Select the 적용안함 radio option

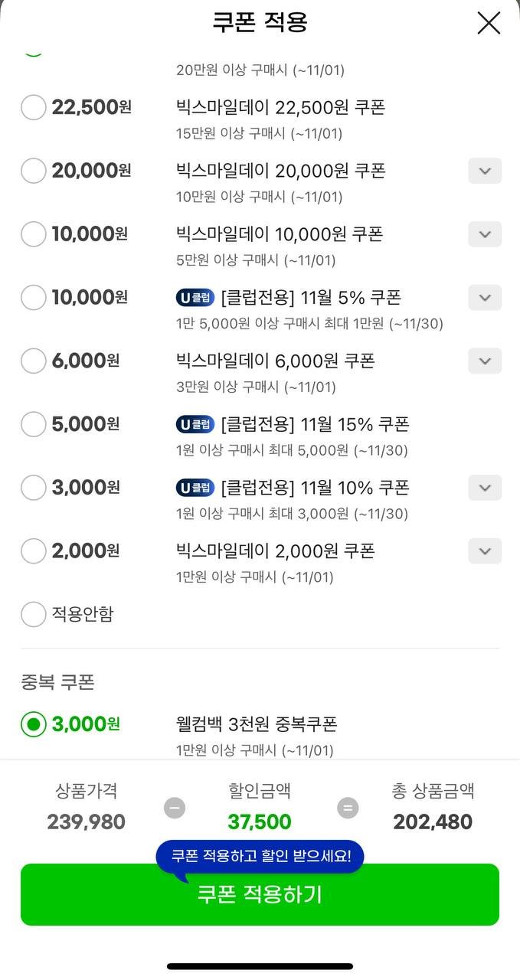click(x=34, y=614)
